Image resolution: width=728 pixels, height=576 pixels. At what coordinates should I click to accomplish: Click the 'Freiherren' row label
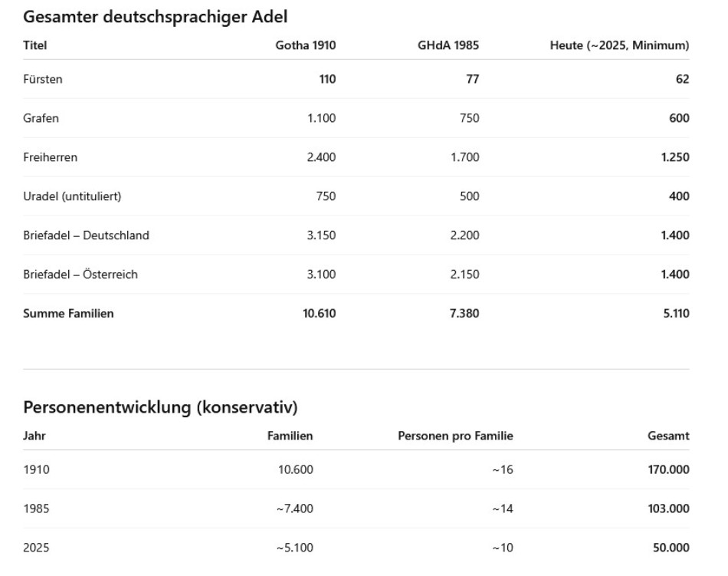[50, 157]
